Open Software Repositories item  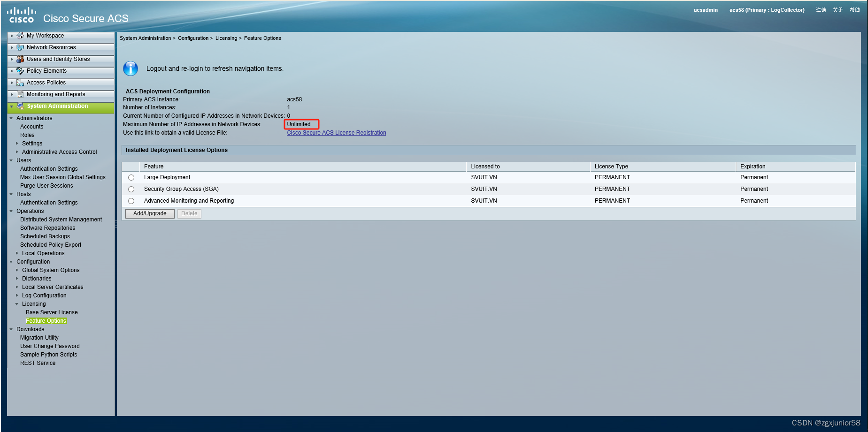(x=47, y=228)
